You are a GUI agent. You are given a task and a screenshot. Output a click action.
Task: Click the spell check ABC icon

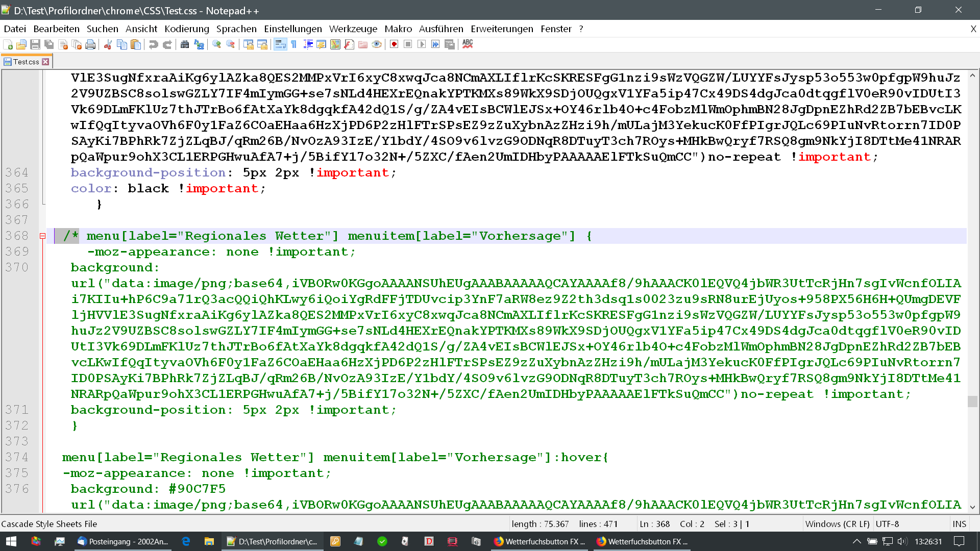coord(468,44)
